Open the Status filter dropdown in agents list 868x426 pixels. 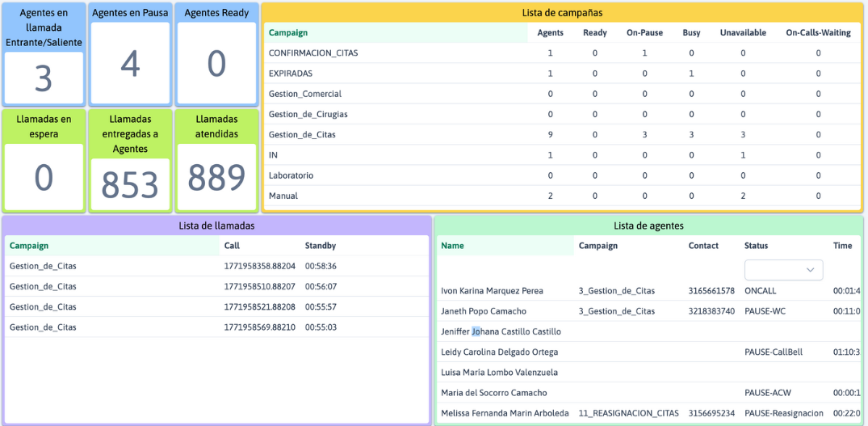point(783,270)
